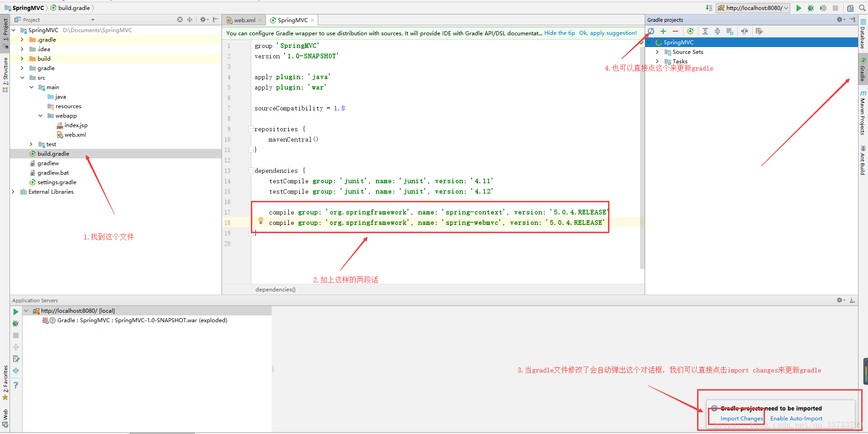Screen dimensions: 868x434
Task: Open Gradle settings wrench icon
Action: 759,31
